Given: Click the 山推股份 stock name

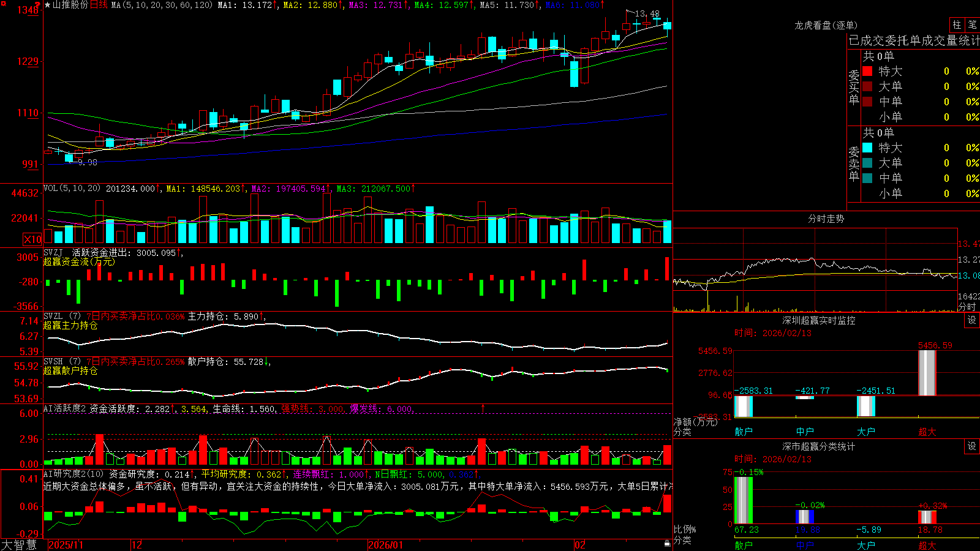Looking at the screenshot, I should pos(70,5).
